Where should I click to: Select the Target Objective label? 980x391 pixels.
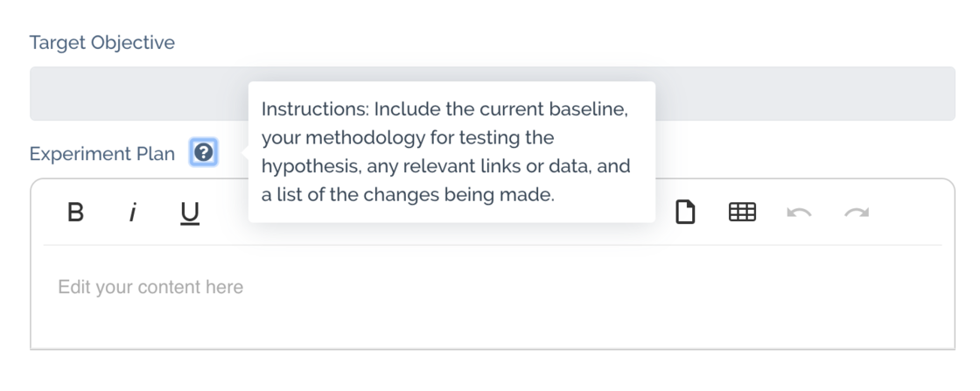[x=102, y=42]
